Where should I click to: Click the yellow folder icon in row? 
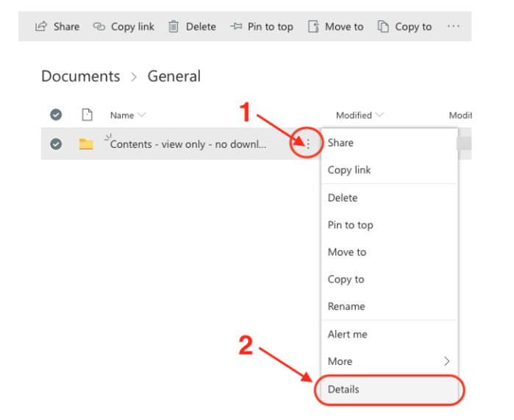(x=86, y=144)
